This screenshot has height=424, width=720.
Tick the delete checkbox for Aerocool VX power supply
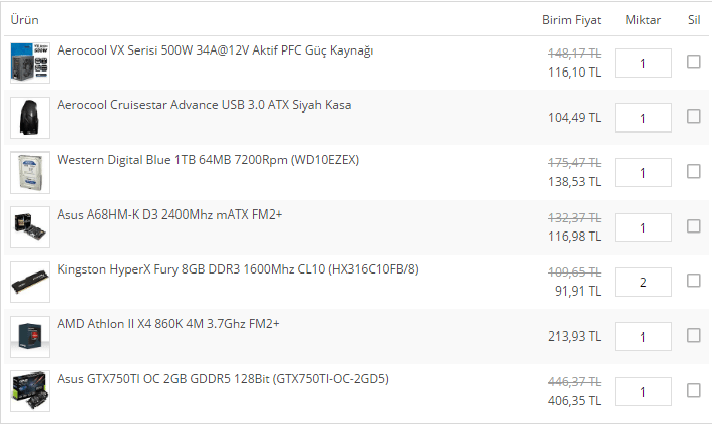point(693,62)
